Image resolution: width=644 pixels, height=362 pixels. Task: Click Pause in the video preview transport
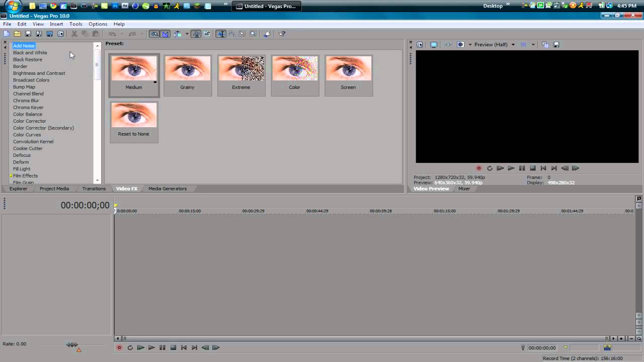[x=522, y=168]
